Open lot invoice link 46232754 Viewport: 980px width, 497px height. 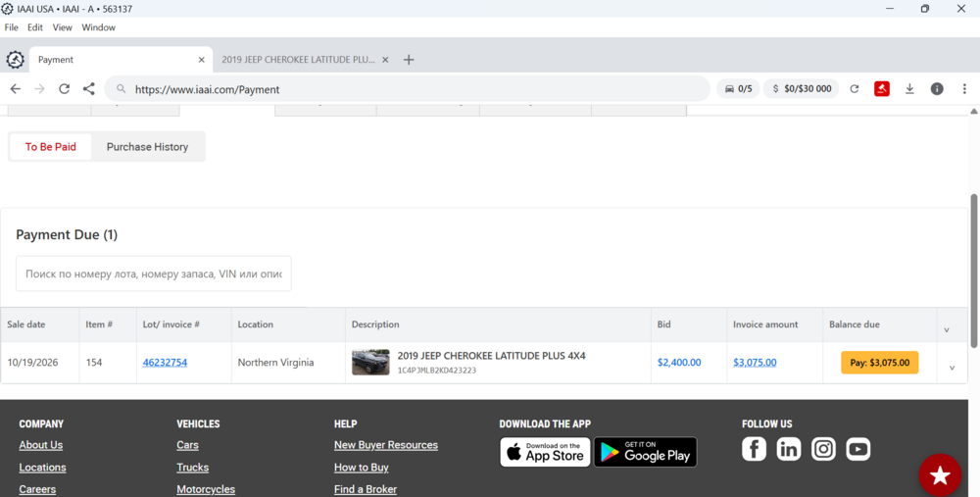pos(165,363)
